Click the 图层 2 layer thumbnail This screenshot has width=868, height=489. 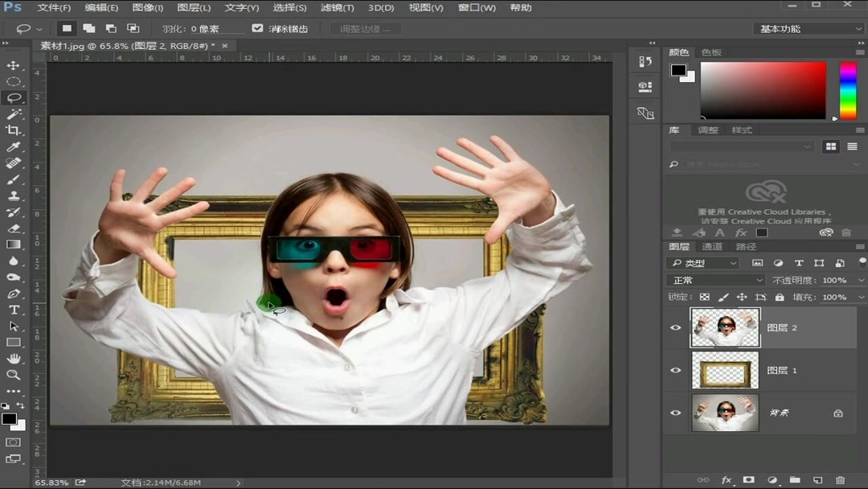725,327
